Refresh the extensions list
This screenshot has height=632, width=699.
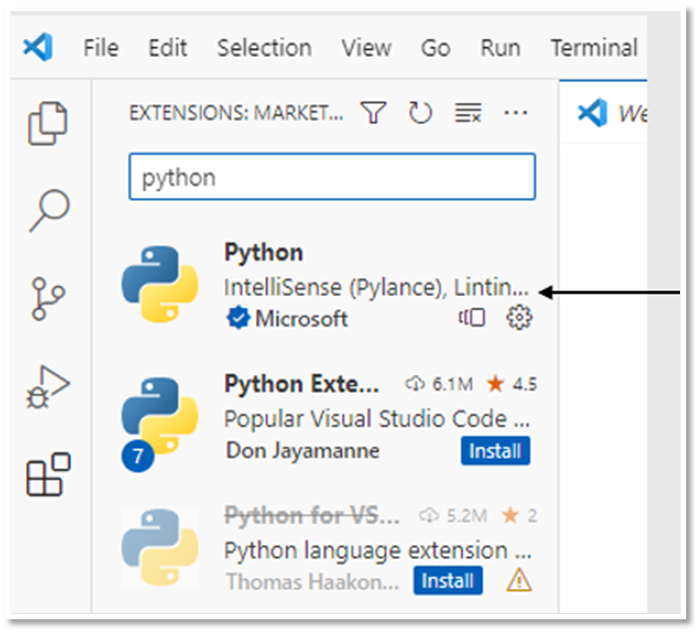pyautogui.click(x=420, y=114)
